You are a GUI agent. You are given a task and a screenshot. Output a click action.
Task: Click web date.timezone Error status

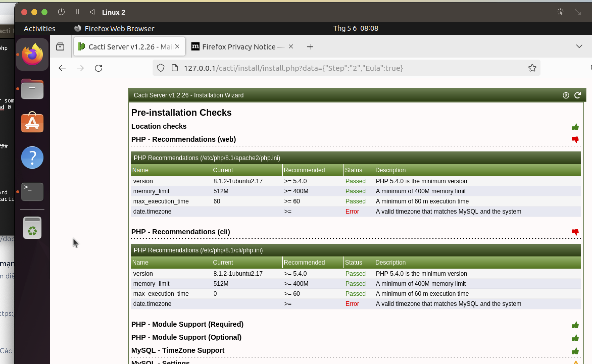(352, 211)
